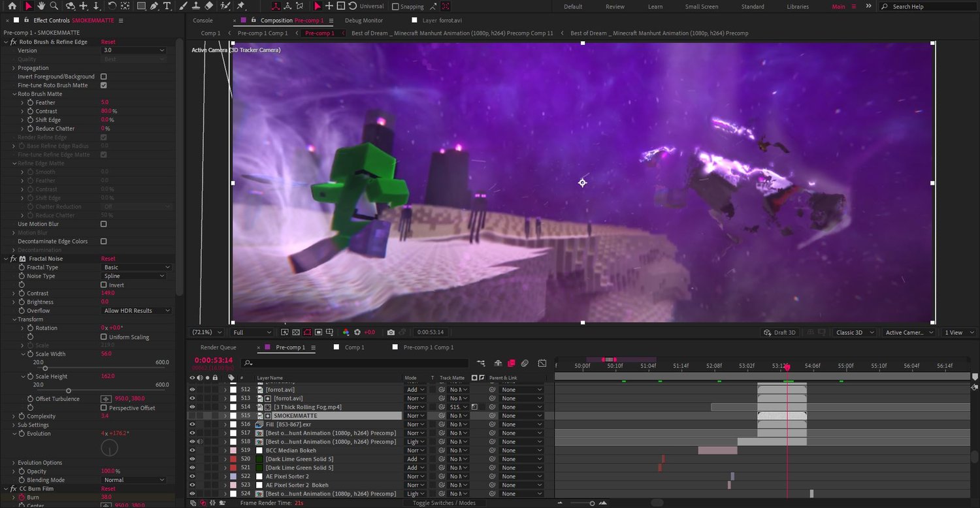
Task: Pick the Pen tool in toolbar
Action: tap(154, 6)
